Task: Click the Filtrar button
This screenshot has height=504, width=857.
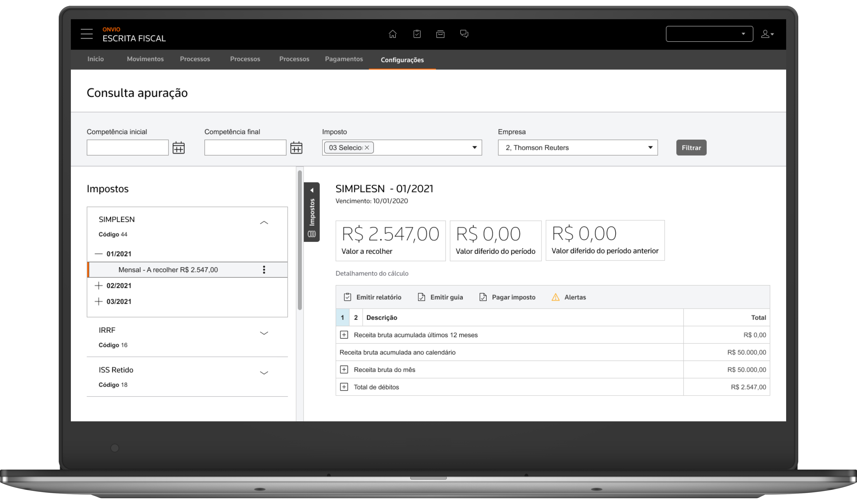Action: [x=691, y=147]
